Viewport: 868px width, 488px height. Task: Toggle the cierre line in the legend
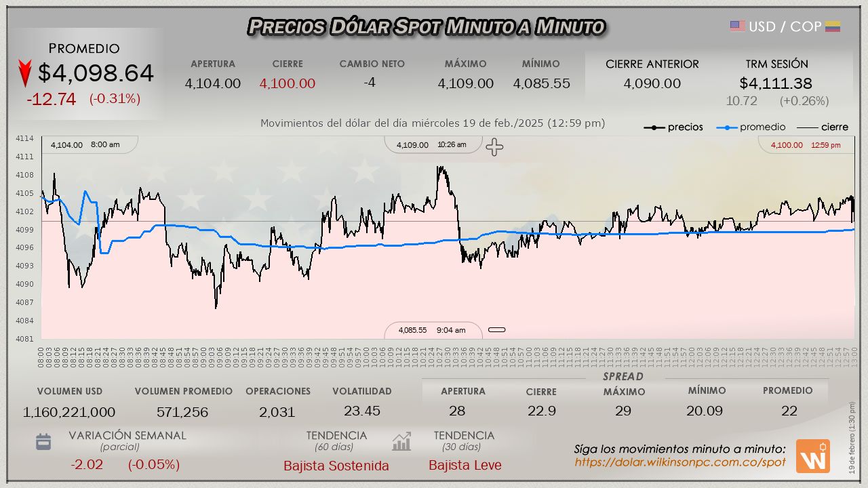point(822,127)
